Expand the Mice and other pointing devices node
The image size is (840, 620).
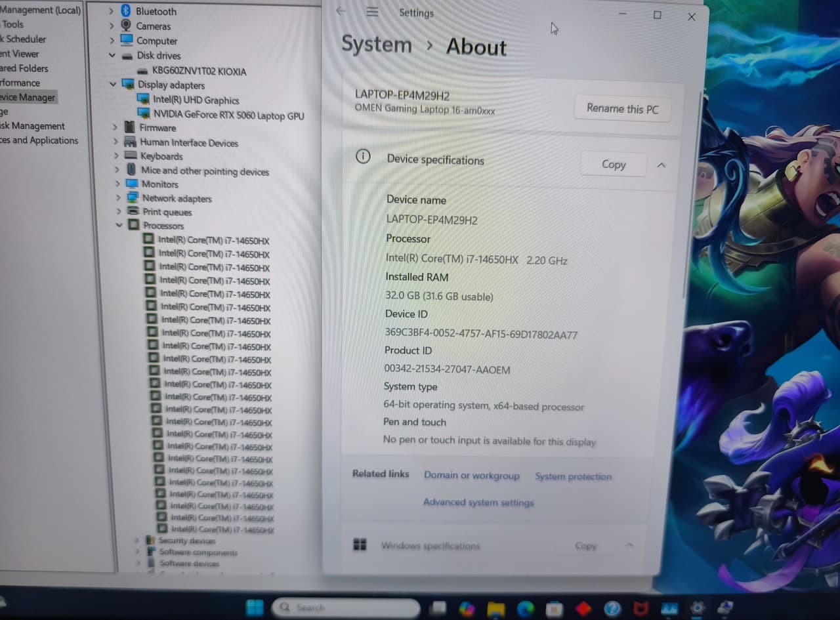pyautogui.click(x=117, y=170)
